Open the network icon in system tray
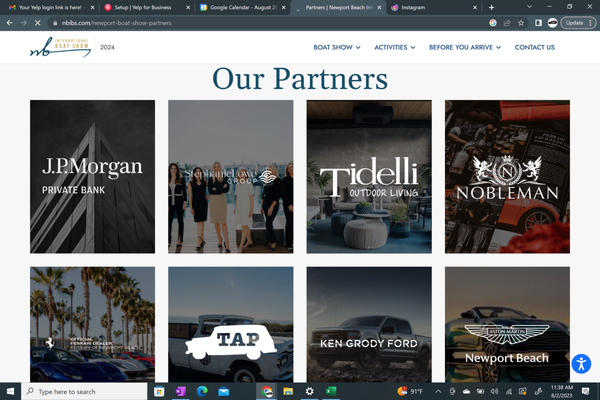The height and width of the screenshot is (400, 600). (509, 391)
